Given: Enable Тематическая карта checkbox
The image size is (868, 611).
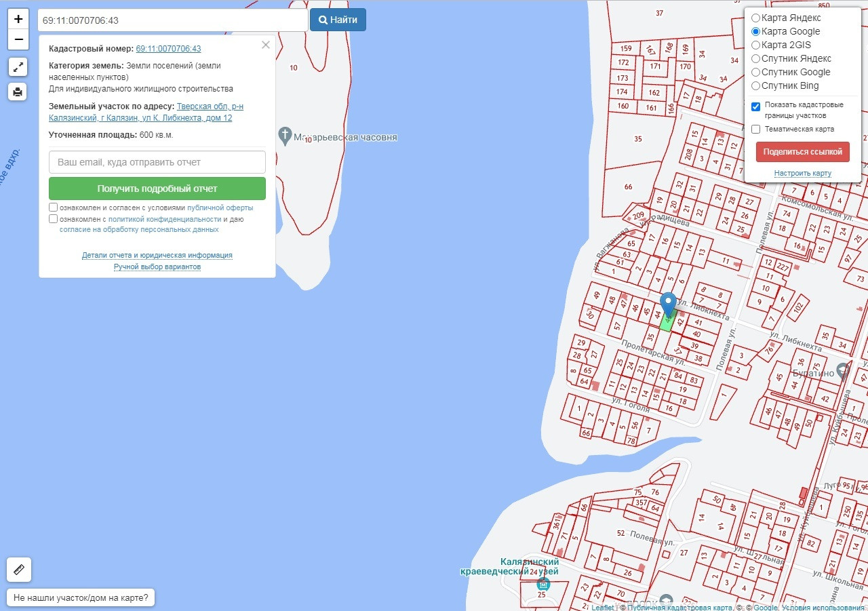Looking at the screenshot, I should pyautogui.click(x=755, y=129).
